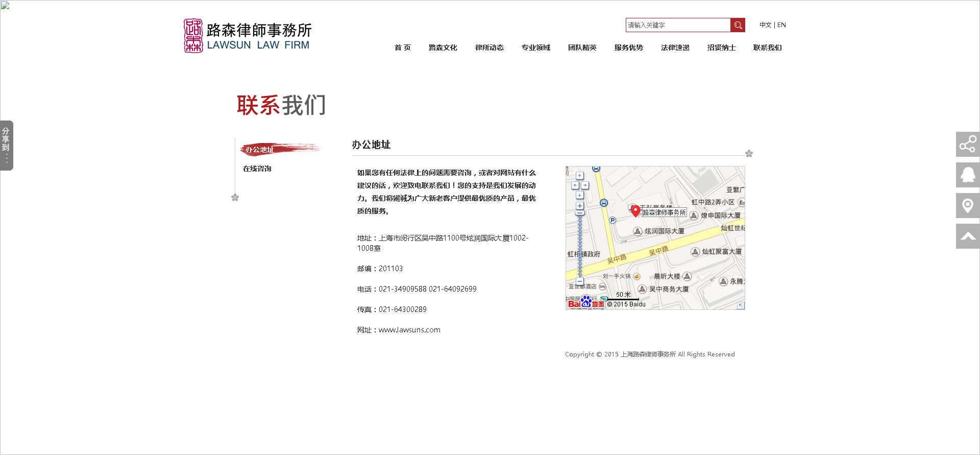Pan the map left with arrow button

[575, 185]
